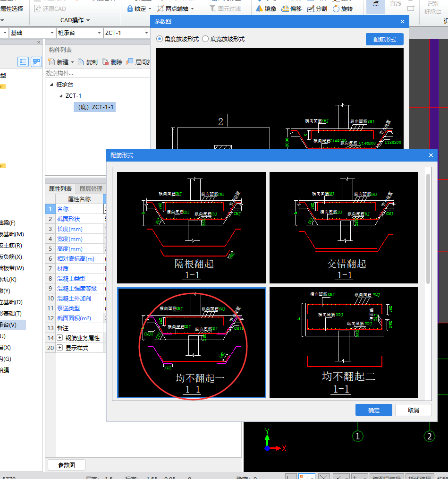Select the (底) ZCT-1-1 tree item
This screenshot has width=448, height=479.
tap(95, 107)
